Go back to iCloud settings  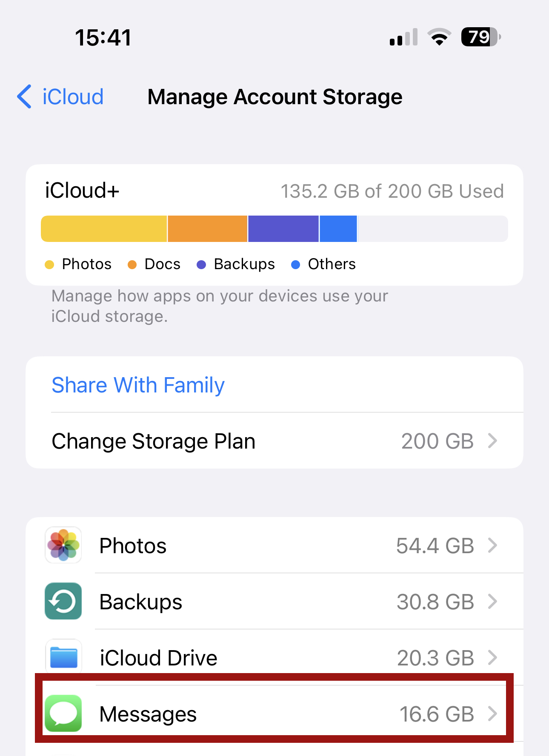click(x=60, y=97)
